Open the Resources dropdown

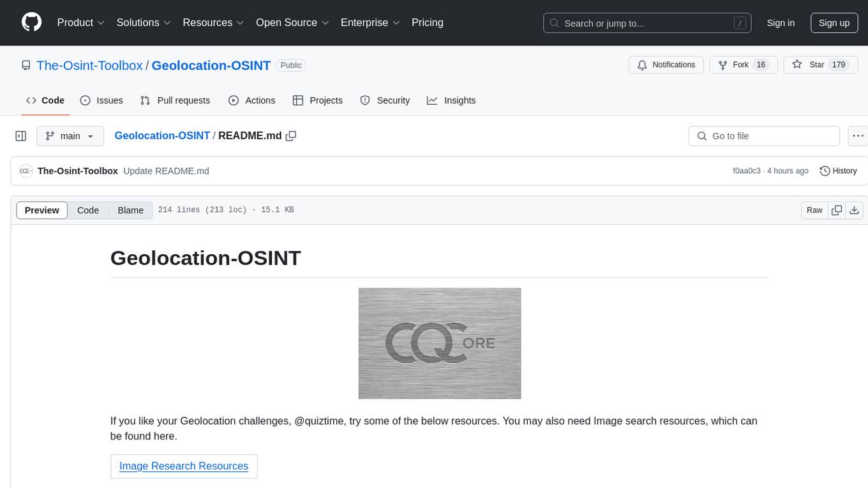[x=213, y=22]
